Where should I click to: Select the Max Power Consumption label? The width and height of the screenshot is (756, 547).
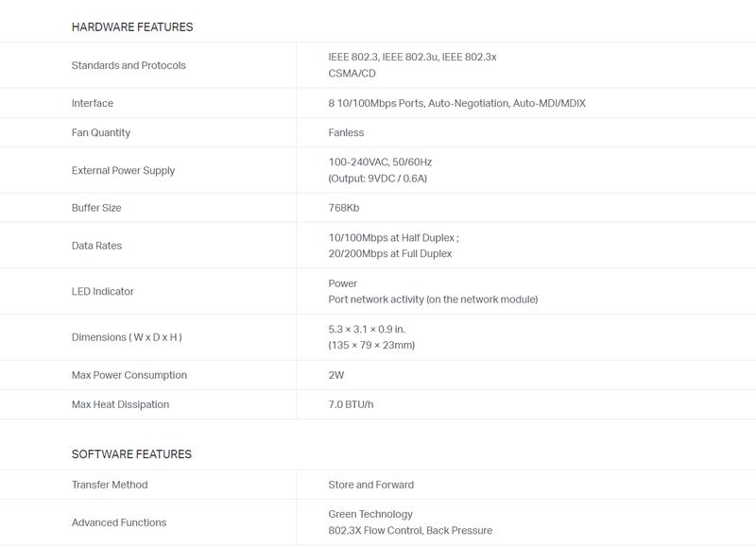coord(129,375)
